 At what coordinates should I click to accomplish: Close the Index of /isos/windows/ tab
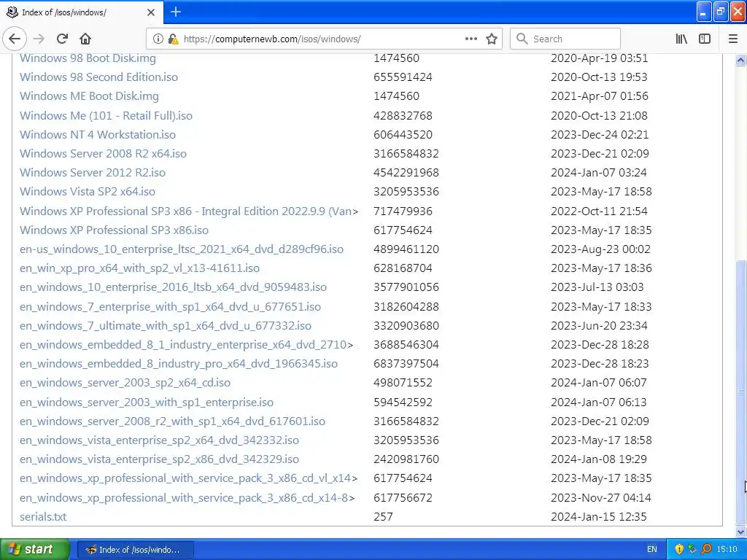[151, 12]
